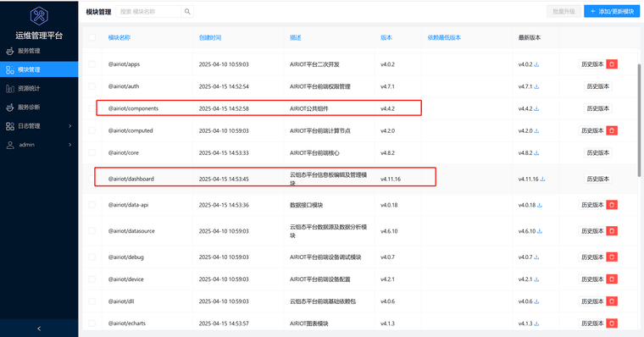The width and height of the screenshot is (644, 337).
Task: Download latest version v4.0.6 of @airiot/dll
Action: coord(536,301)
